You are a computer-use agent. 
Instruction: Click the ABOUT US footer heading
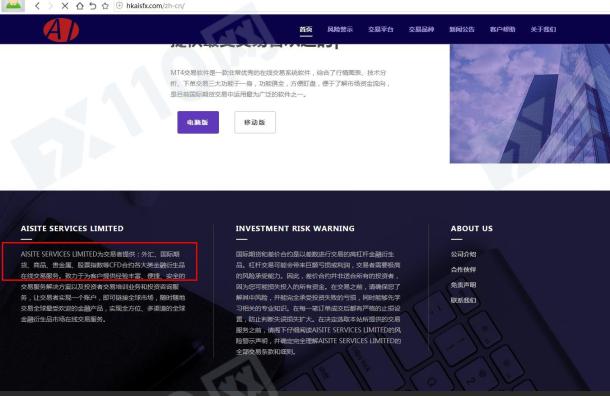point(472,229)
